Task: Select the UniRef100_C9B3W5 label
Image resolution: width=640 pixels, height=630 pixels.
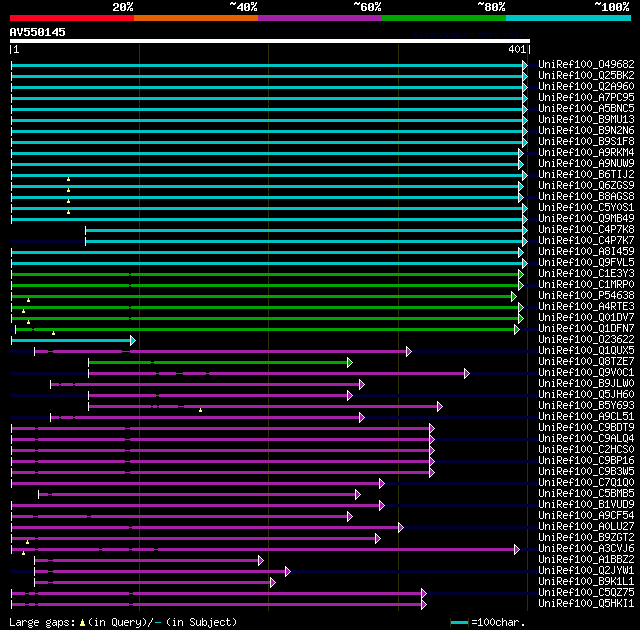Action: point(586,472)
